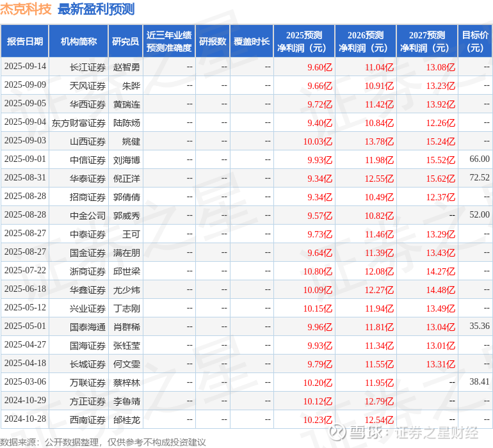Click analyst name 王可
493x448 pixels.
coord(131,234)
